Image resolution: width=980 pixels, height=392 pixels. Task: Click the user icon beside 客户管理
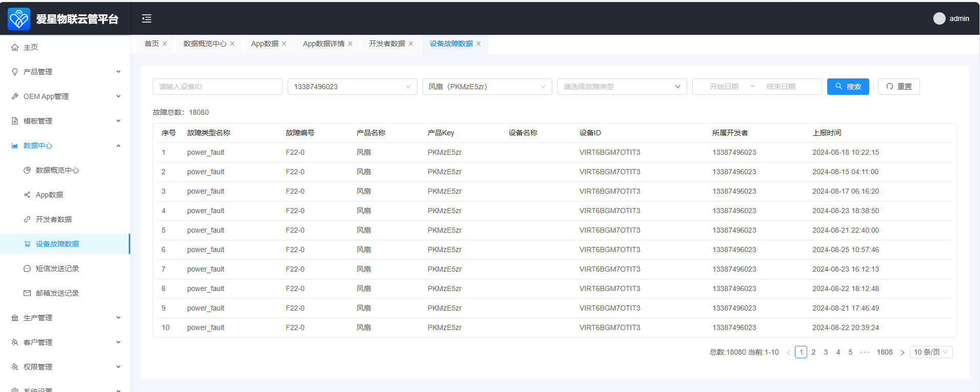[15, 342]
